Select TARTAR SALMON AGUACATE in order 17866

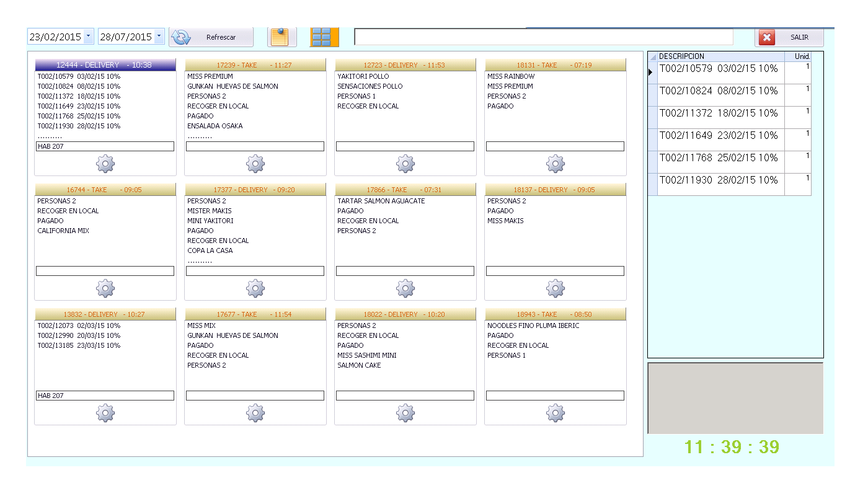pos(381,201)
